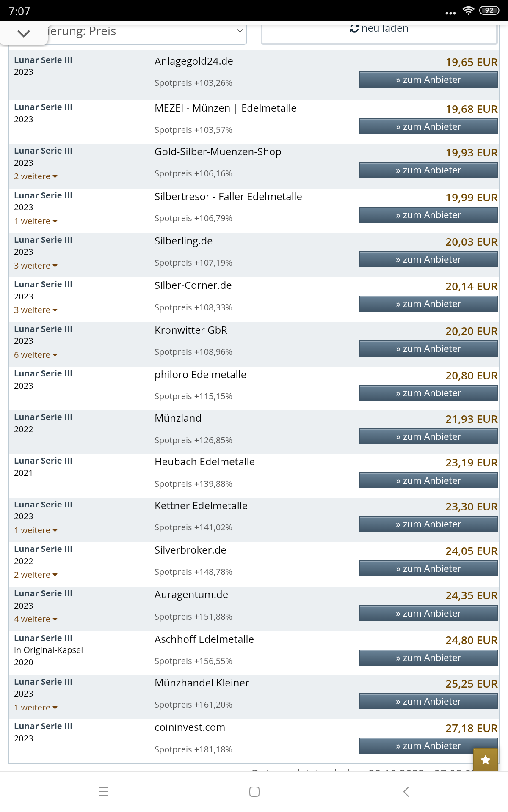508x812 pixels.
Task: Expand 4 weitere for Auragentum.de row
Action: pyautogui.click(x=36, y=619)
